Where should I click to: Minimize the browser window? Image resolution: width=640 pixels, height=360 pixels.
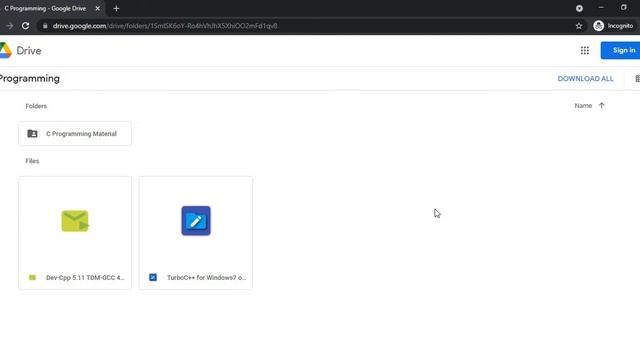coord(601,8)
